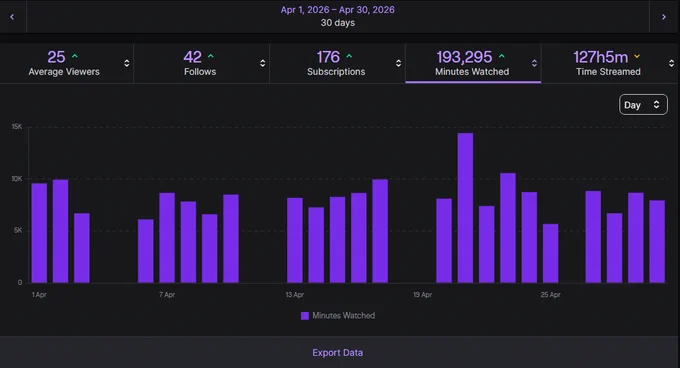This screenshot has width=680, height=368.
Task: Click the last bar of the chart
Action: [x=657, y=241]
